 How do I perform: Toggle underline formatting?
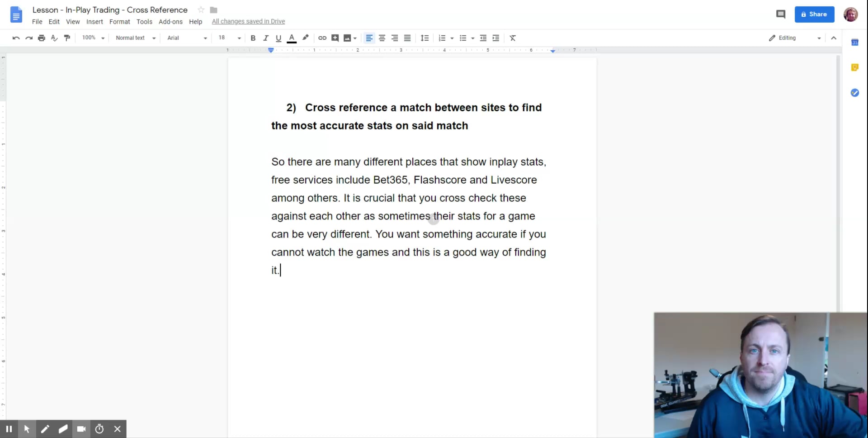click(278, 38)
